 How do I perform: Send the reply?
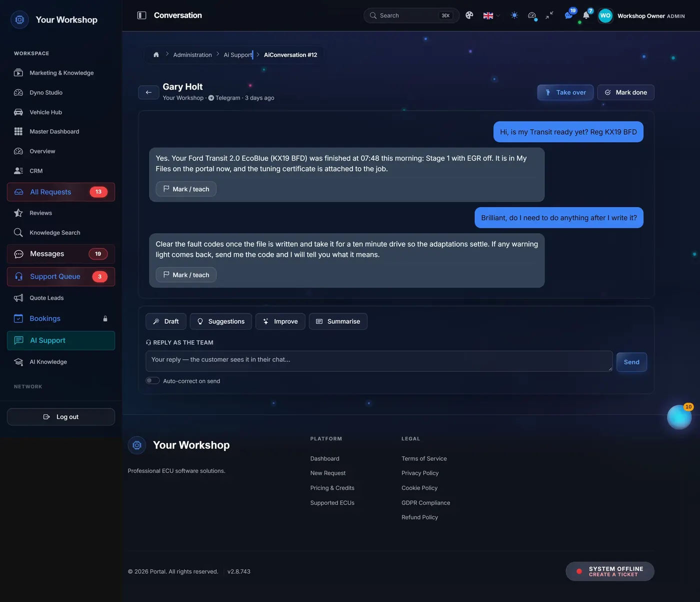click(x=631, y=362)
